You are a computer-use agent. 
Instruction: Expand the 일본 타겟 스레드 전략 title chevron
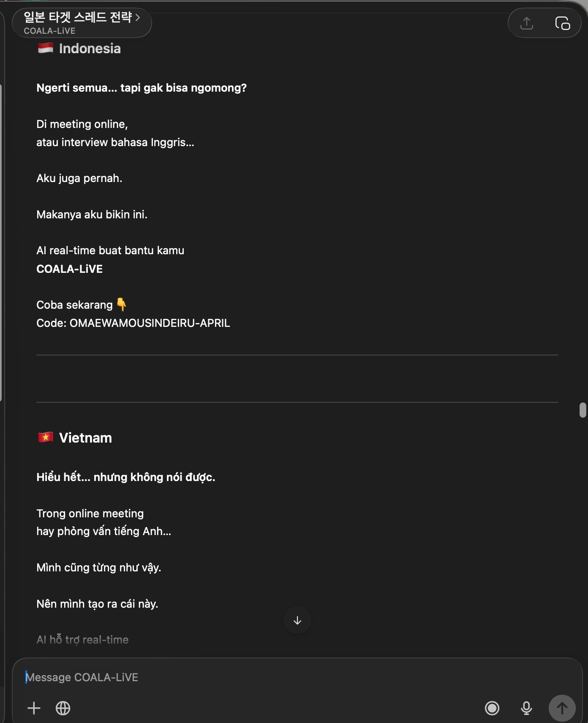pyautogui.click(x=138, y=17)
